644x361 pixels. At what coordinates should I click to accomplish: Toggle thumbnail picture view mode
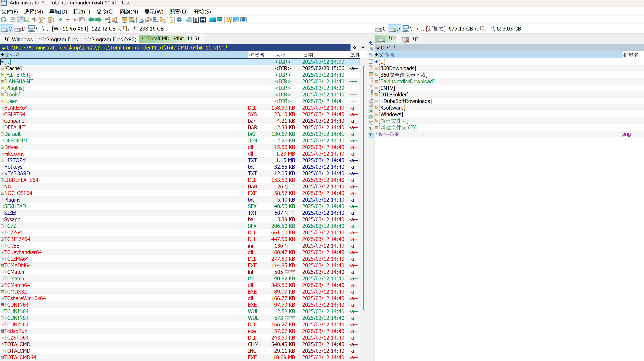click(x=27, y=20)
